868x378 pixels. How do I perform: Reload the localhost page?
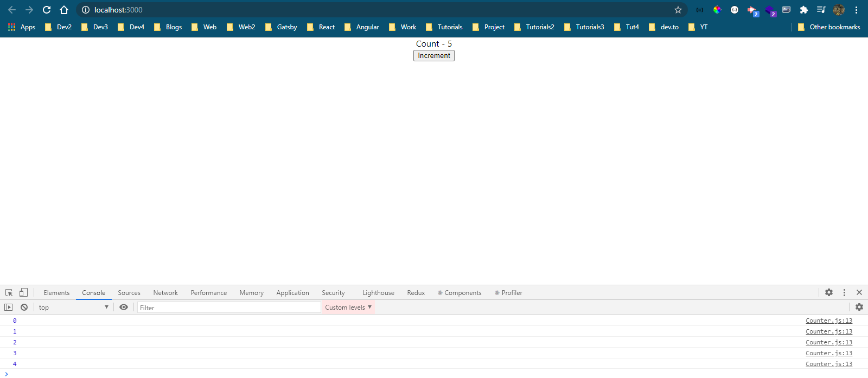(x=47, y=10)
